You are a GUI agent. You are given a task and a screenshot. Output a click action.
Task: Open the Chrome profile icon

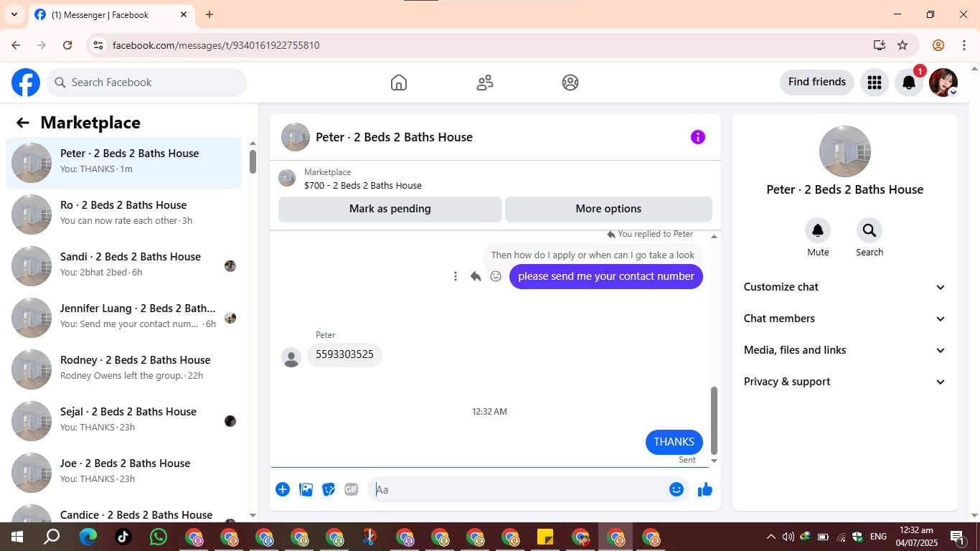point(938,45)
